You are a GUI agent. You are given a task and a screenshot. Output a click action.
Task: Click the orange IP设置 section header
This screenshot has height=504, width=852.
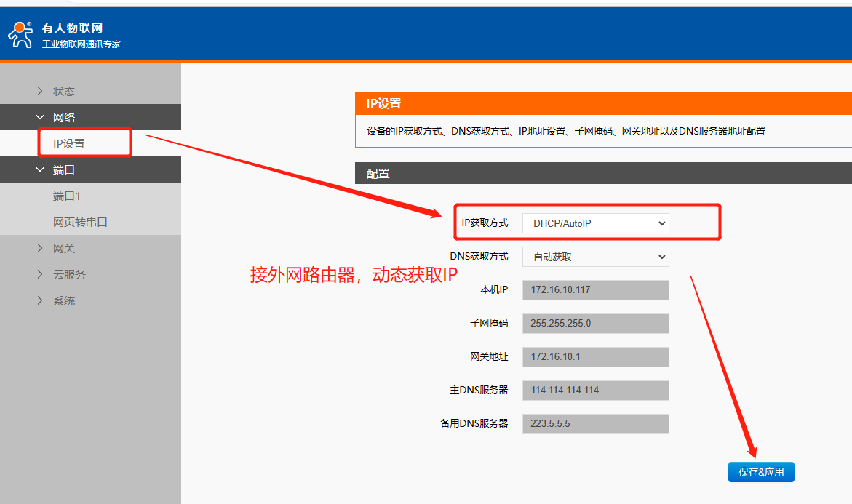(x=603, y=104)
